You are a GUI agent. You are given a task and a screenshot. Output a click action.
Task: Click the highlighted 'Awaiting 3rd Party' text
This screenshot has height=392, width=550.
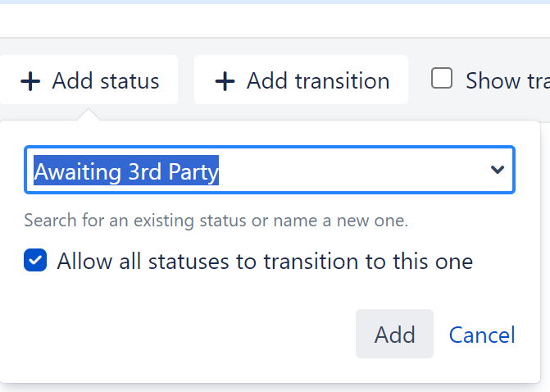(x=126, y=171)
